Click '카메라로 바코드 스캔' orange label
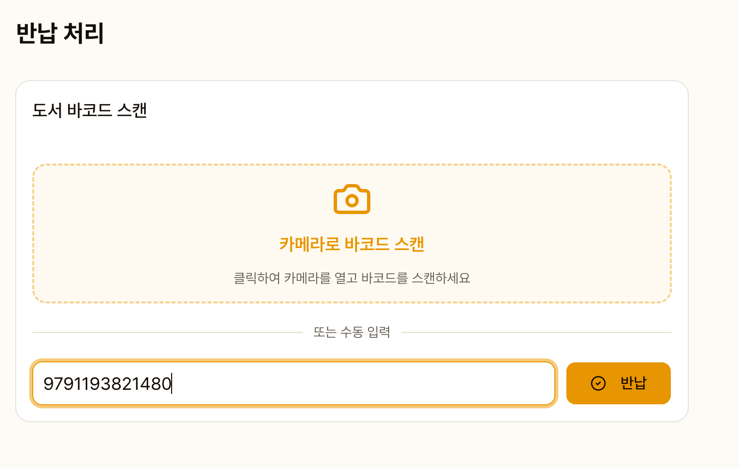739x468 pixels. tap(351, 244)
